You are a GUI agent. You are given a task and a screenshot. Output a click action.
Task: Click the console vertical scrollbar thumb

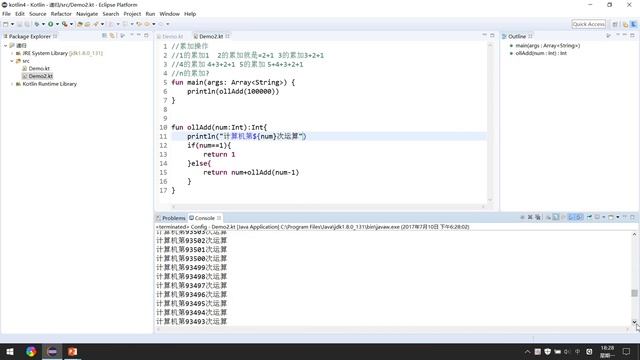pos(634,293)
